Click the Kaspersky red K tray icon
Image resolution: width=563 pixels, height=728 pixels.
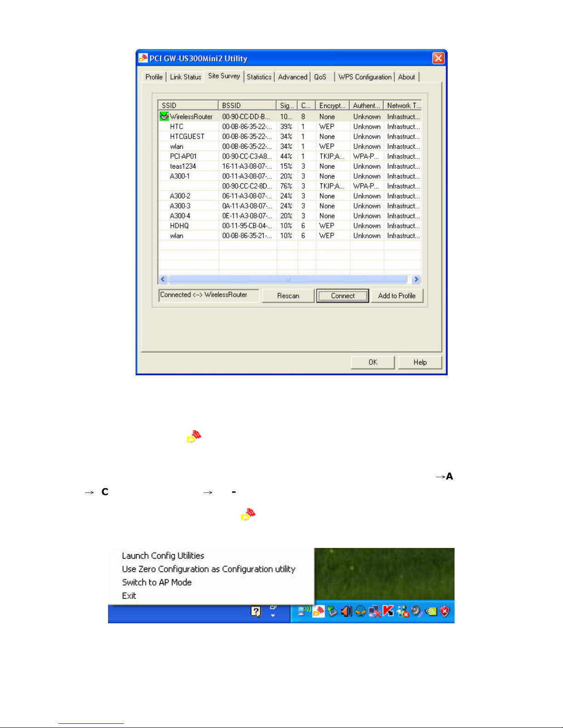[x=389, y=611]
